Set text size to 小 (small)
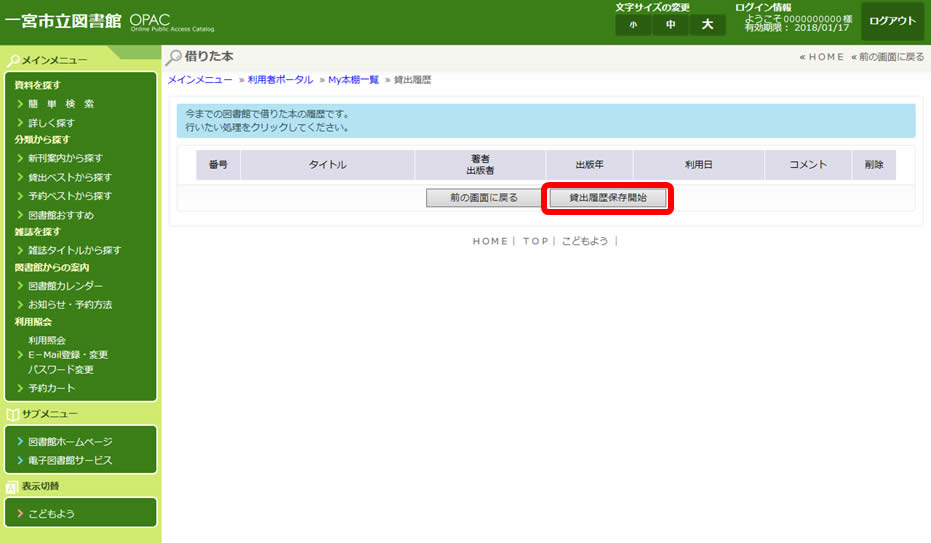This screenshot has height=543, width=931. [x=634, y=25]
